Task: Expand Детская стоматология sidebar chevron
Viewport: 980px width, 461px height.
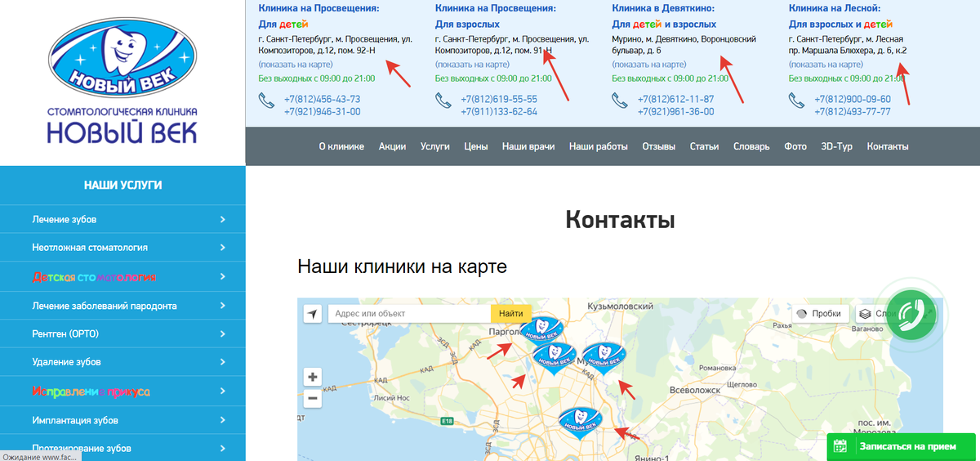Action: [223, 277]
